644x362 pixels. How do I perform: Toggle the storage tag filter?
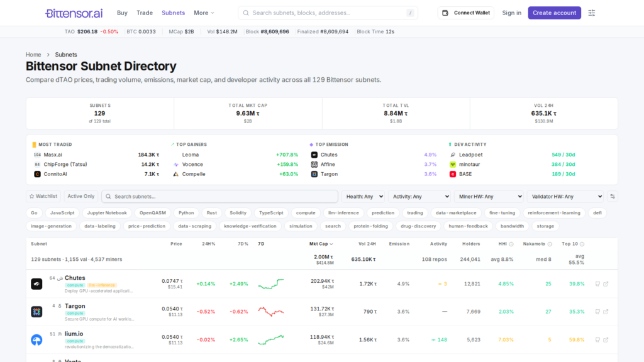(x=545, y=226)
